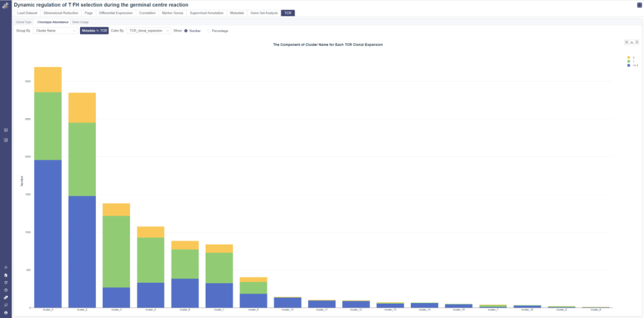The height and width of the screenshot is (318, 644).
Task: Toggle legend entry for expansion 1
Action: pyautogui.click(x=631, y=61)
